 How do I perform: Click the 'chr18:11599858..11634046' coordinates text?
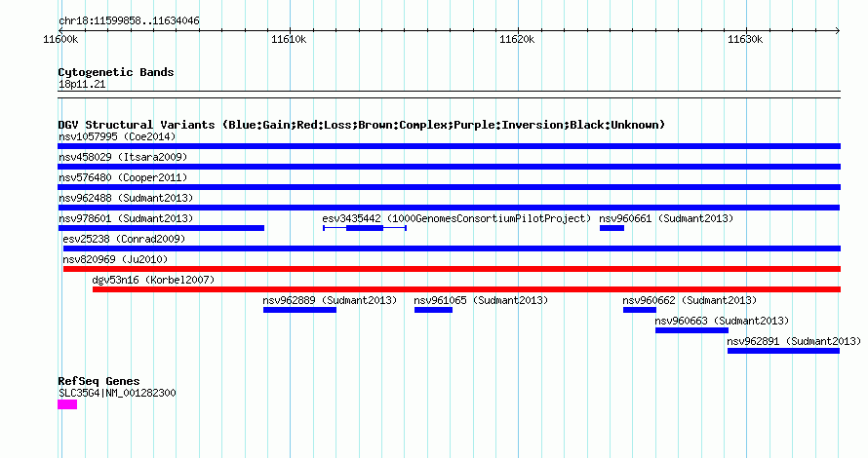tap(129, 21)
